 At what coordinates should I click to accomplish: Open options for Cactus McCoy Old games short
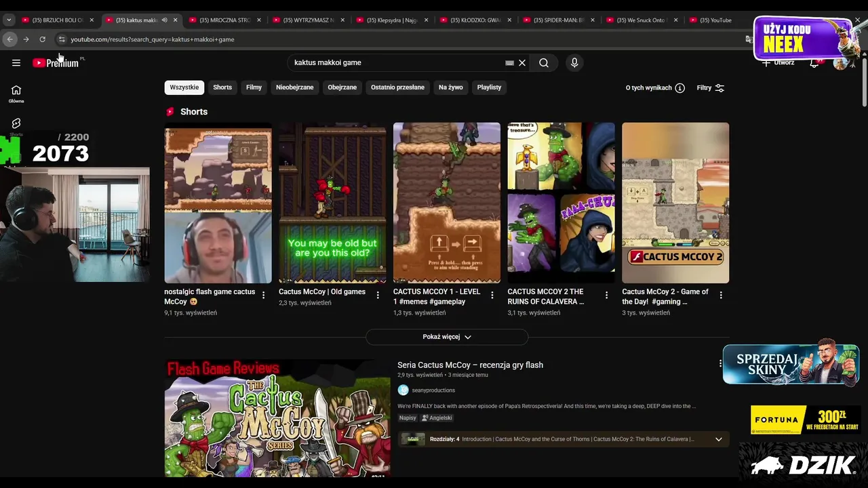[x=378, y=296]
